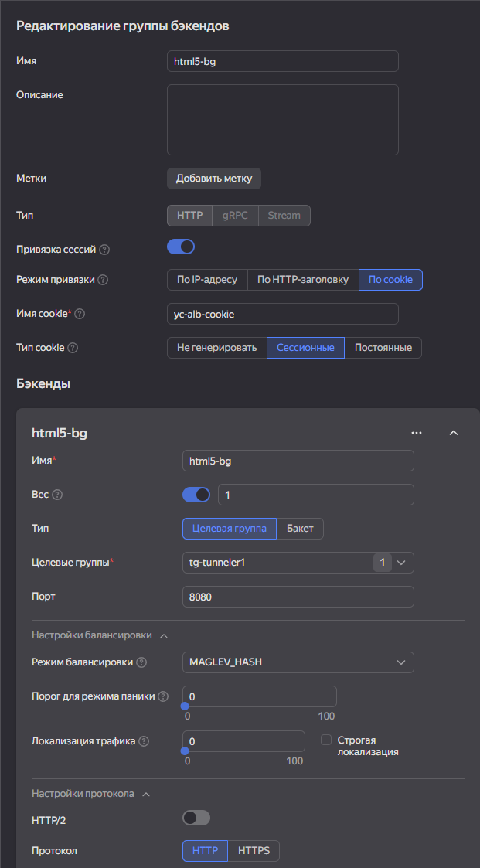Click help icon beside Режим балансировки

tap(141, 662)
